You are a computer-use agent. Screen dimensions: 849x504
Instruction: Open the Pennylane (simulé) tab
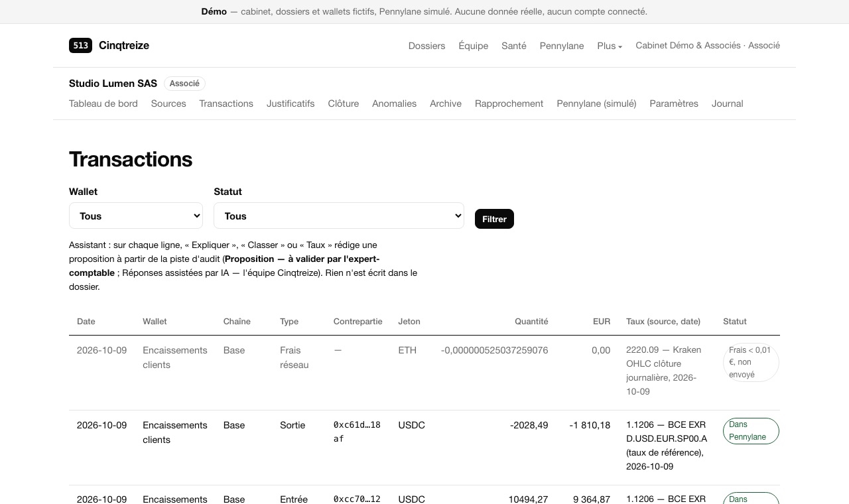(x=596, y=103)
